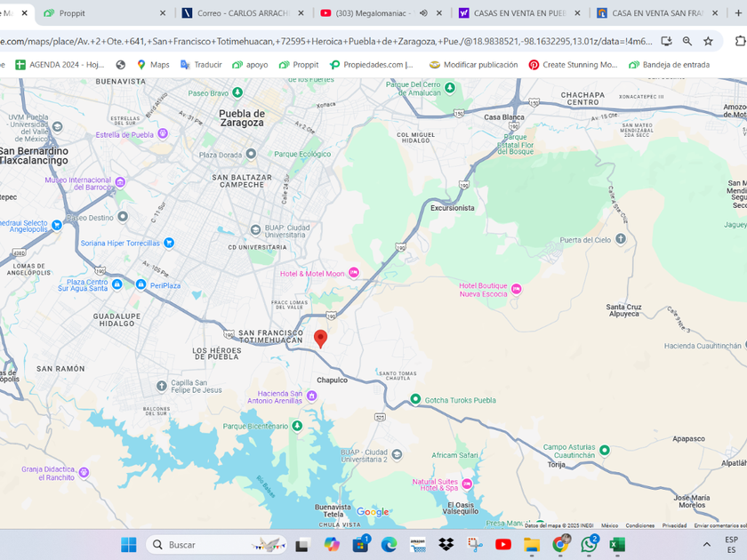Select BUAP Ciudad Universitaria marker
The width and height of the screenshot is (747, 560).
255,230
